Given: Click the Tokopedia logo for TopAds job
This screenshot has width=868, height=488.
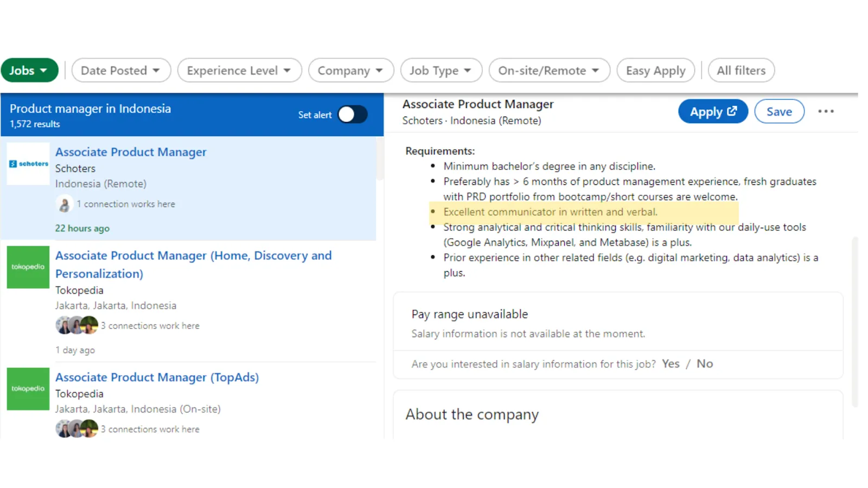Looking at the screenshot, I should (x=28, y=389).
